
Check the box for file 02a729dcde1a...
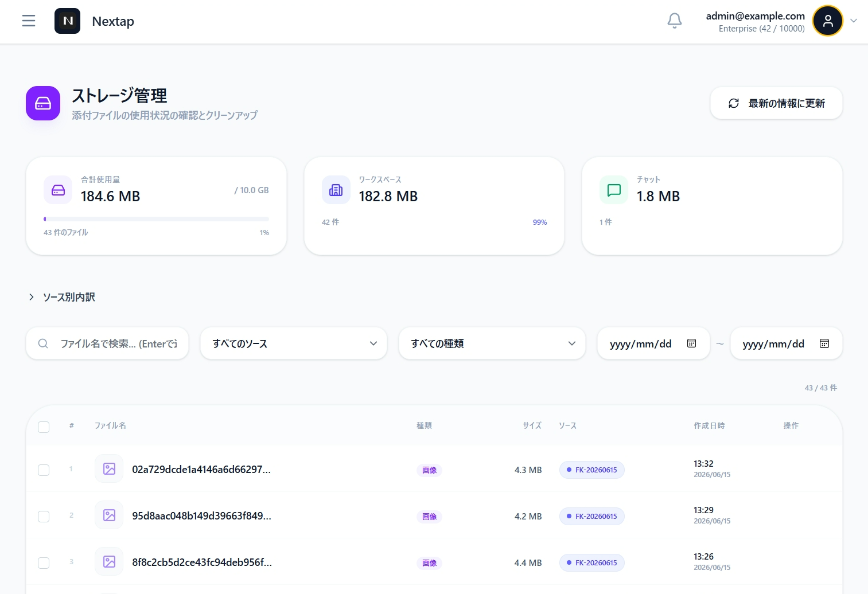(44, 470)
